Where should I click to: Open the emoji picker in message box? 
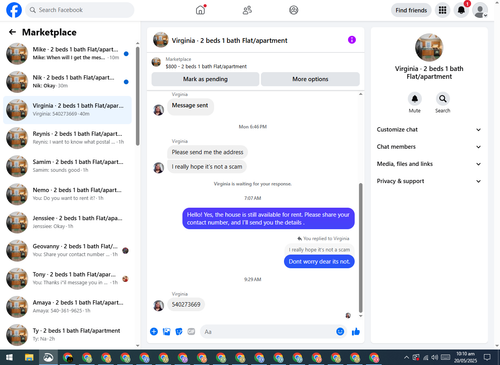click(x=340, y=331)
